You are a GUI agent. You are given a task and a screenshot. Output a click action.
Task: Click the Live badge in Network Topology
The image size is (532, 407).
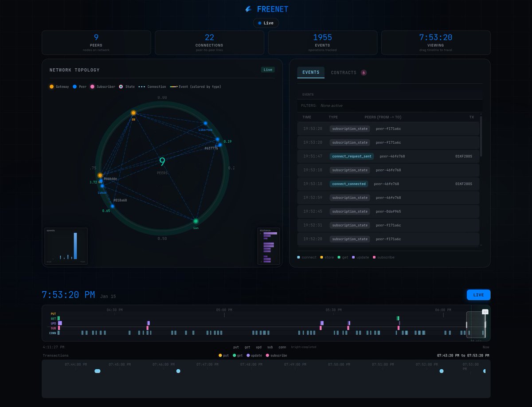268,70
